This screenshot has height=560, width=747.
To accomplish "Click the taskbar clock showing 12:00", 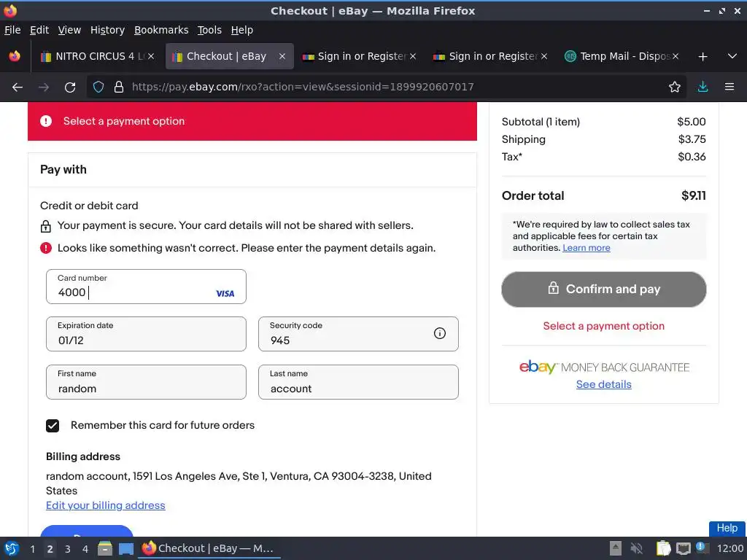I will click(x=729, y=548).
